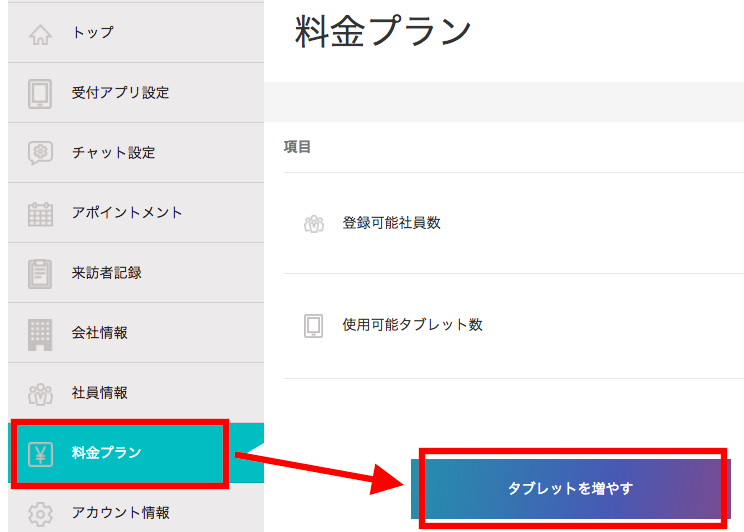Click the tablet icon beside 使用可能タブレット数
Screen dimensions: 744x532
point(314,326)
